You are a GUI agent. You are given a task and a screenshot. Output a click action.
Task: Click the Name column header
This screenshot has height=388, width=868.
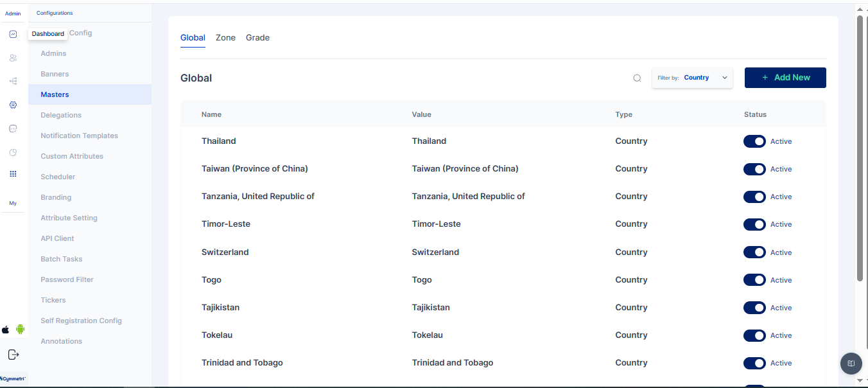point(211,114)
